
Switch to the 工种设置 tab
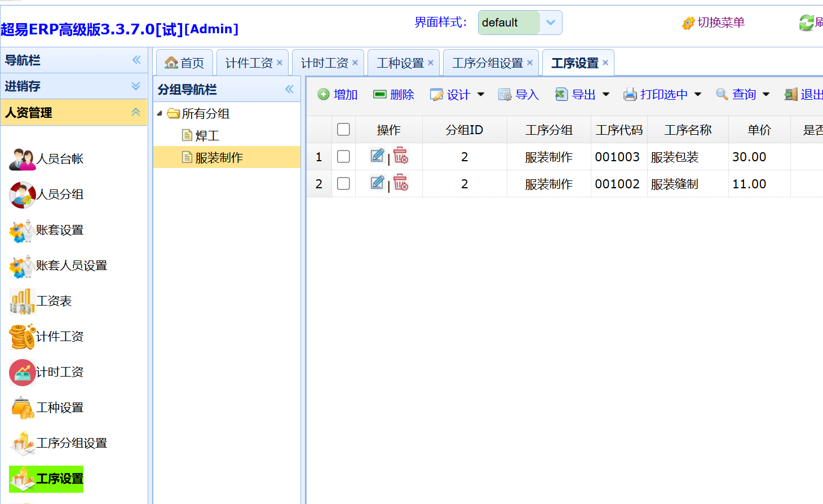click(400, 63)
